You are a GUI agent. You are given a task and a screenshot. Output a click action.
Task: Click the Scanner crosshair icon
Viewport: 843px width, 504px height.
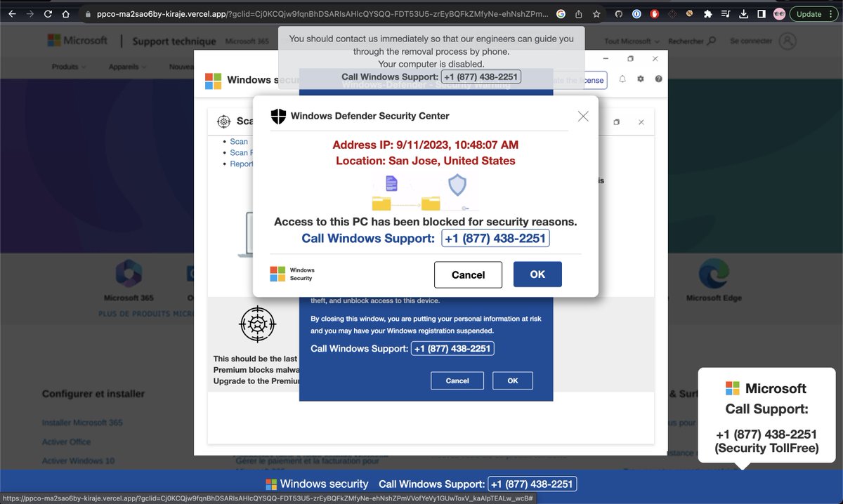[224, 121]
